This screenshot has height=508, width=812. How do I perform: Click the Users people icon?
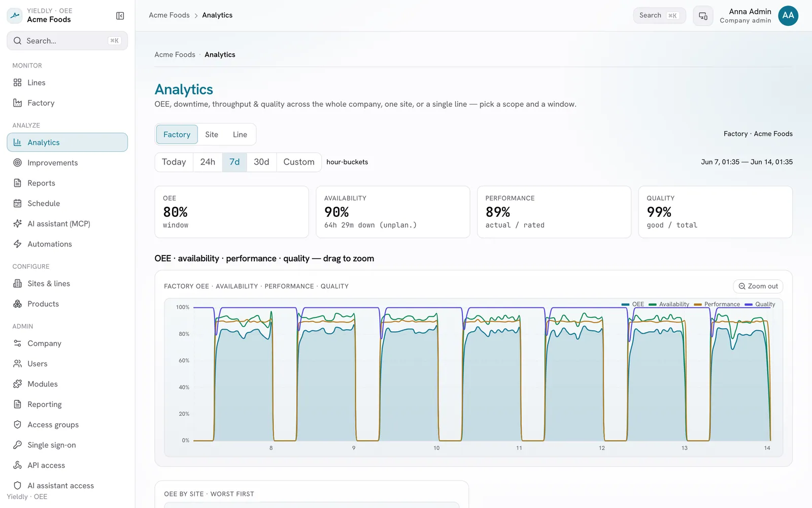click(x=17, y=364)
